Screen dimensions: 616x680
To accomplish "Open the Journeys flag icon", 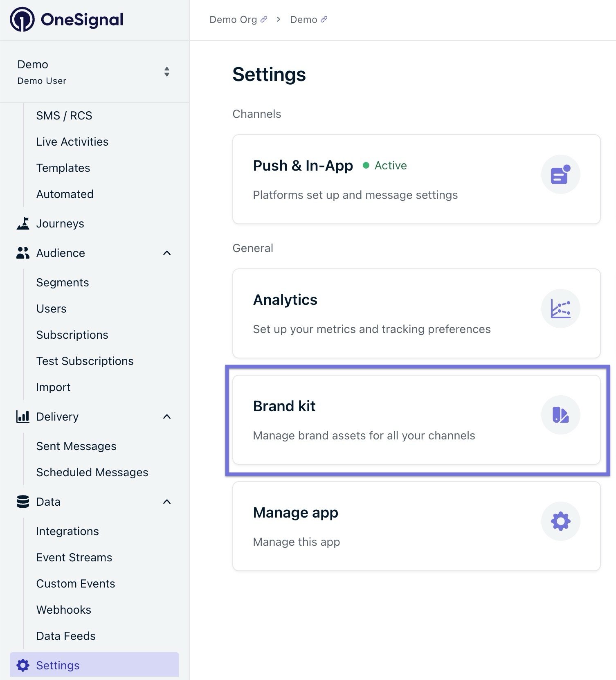I will click(23, 223).
